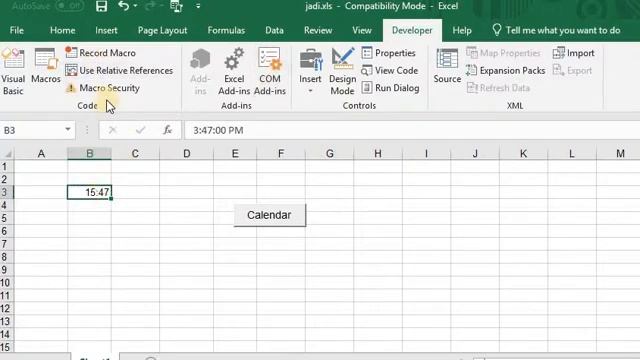Open Excel Add-ins manager
640x360 pixels.
click(234, 72)
